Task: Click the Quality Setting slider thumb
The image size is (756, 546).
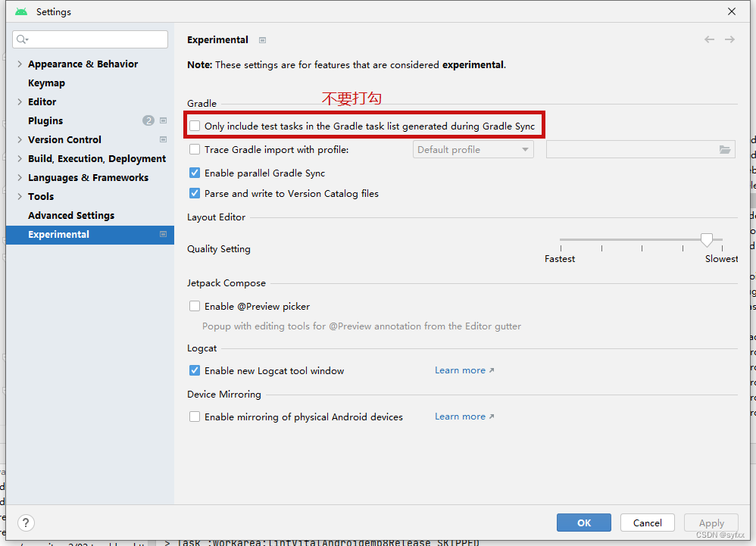Action: (x=707, y=239)
